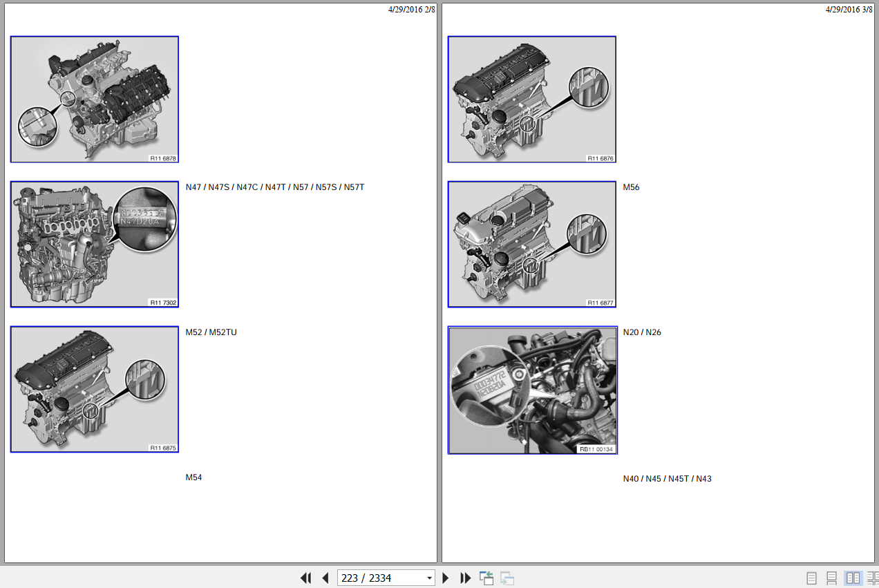Go to the previous page
The height and width of the screenshot is (588, 879).
(x=325, y=578)
